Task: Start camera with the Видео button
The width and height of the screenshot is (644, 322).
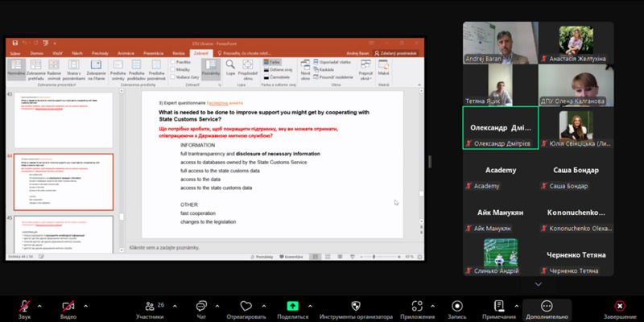Action: pos(68,309)
